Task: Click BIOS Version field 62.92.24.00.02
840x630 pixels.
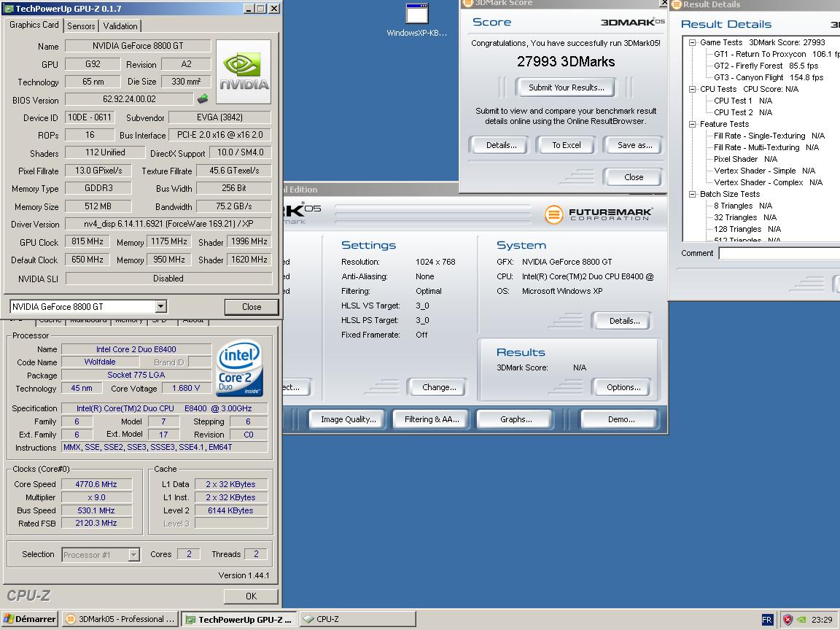Action: [129, 99]
